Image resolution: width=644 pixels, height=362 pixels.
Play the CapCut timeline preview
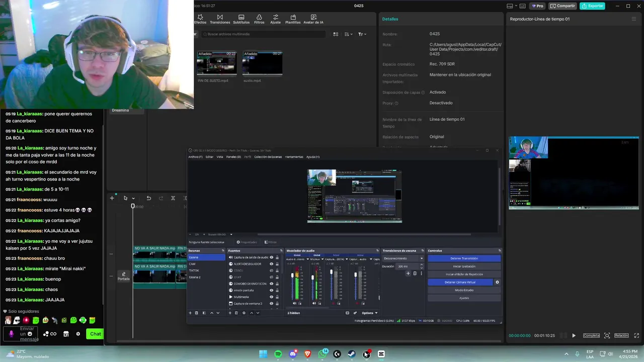coord(574,335)
